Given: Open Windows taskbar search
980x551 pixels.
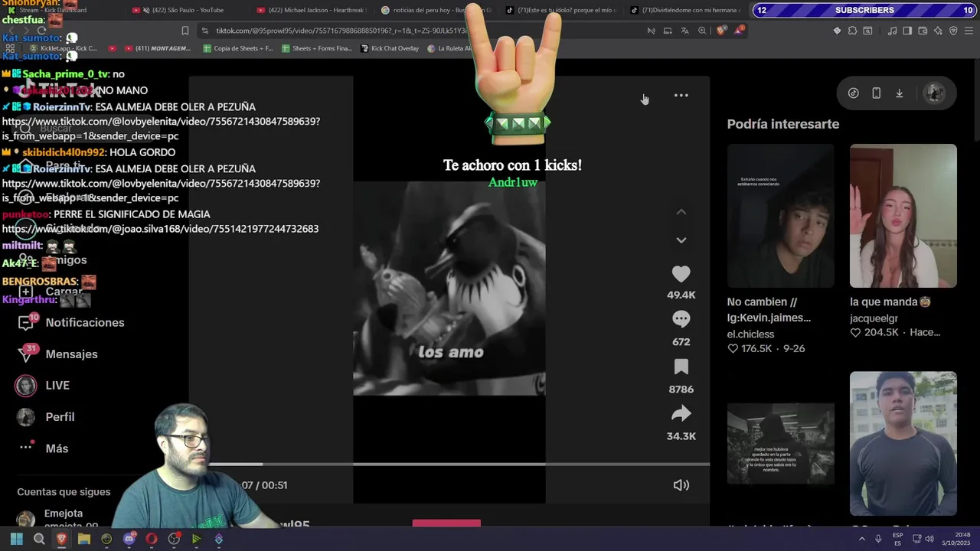Looking at the screenshot, I should [x=39, y=539].
